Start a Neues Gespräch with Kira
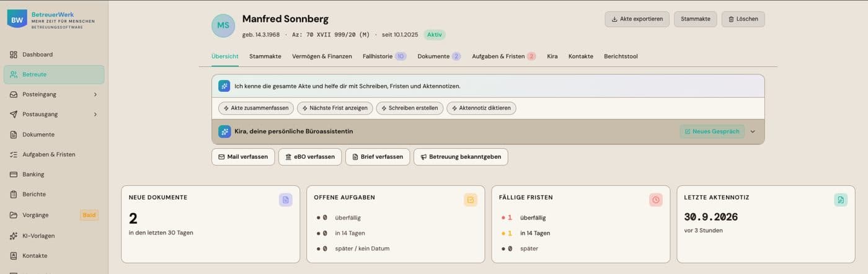Screen dimensions: 868x274 712,131
